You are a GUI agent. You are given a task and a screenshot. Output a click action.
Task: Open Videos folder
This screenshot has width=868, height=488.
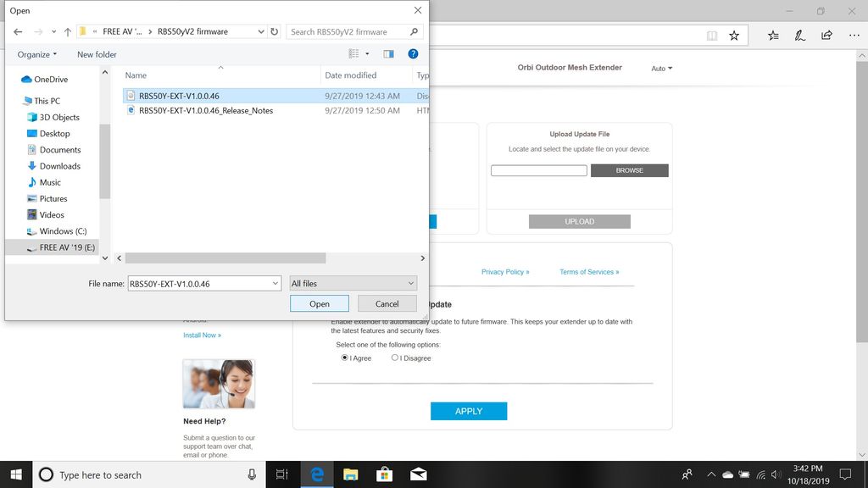[46, 214]
